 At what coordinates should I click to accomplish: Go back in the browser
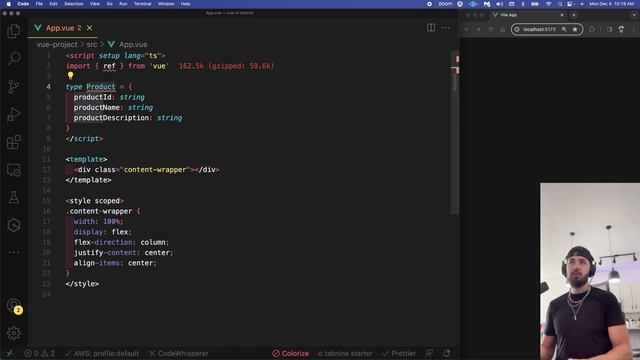[x=467, y=29]
